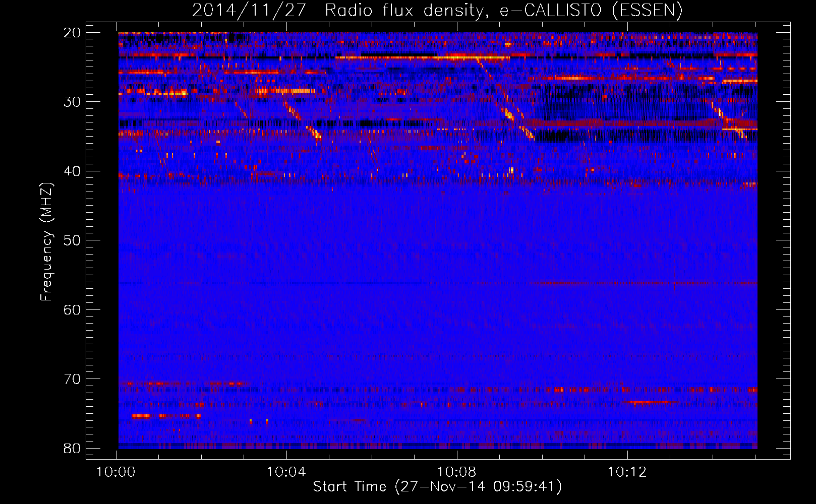Viewport: 816px width, 504px height.
Task: Select the 'Frequency (MHZ)' y-axis label
Action: point(46,242)
